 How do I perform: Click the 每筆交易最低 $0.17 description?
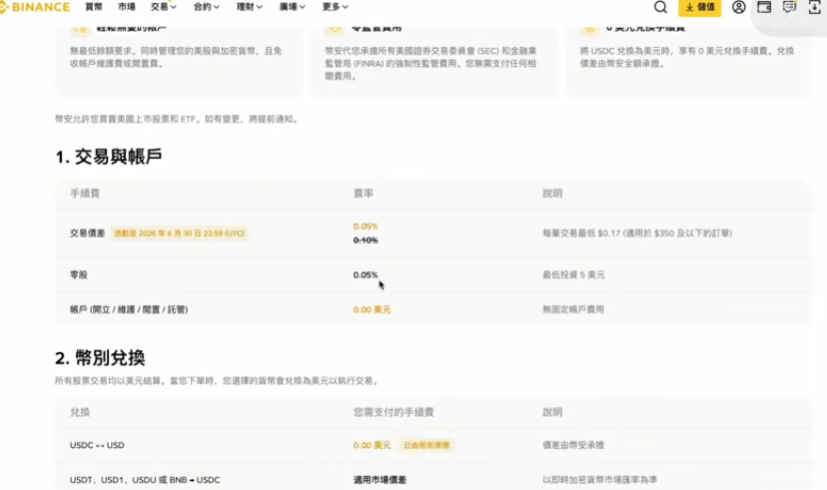637,233
